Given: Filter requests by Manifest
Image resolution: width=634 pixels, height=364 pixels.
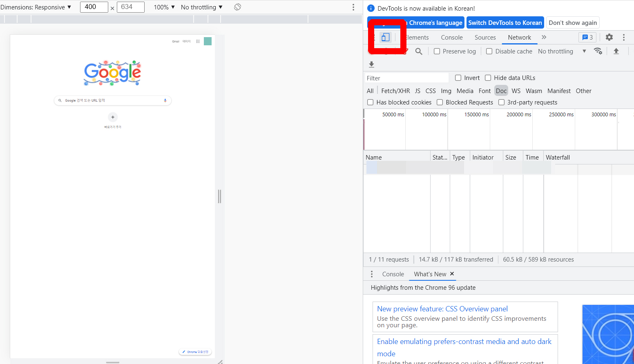Looking at the screenshot, I should 559,91.
